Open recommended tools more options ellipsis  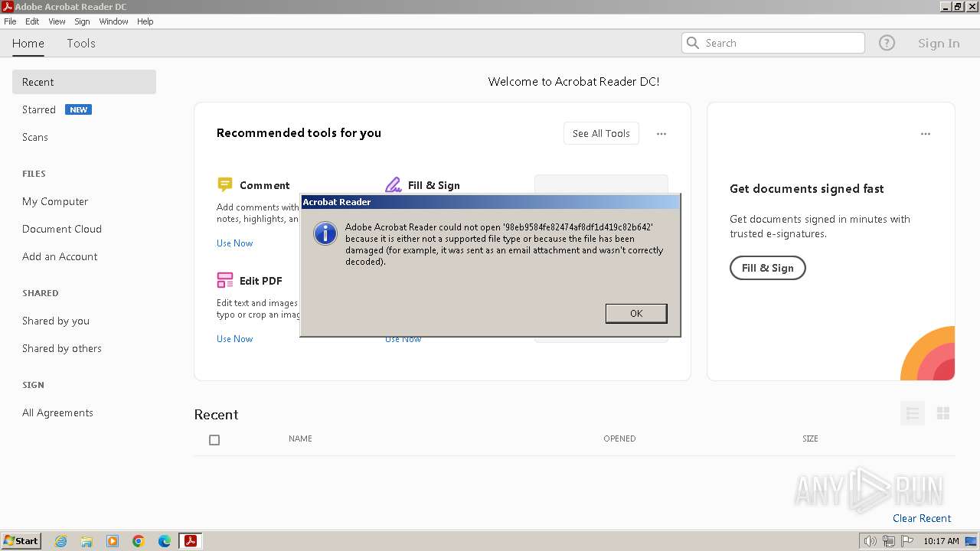coord(661,133)
